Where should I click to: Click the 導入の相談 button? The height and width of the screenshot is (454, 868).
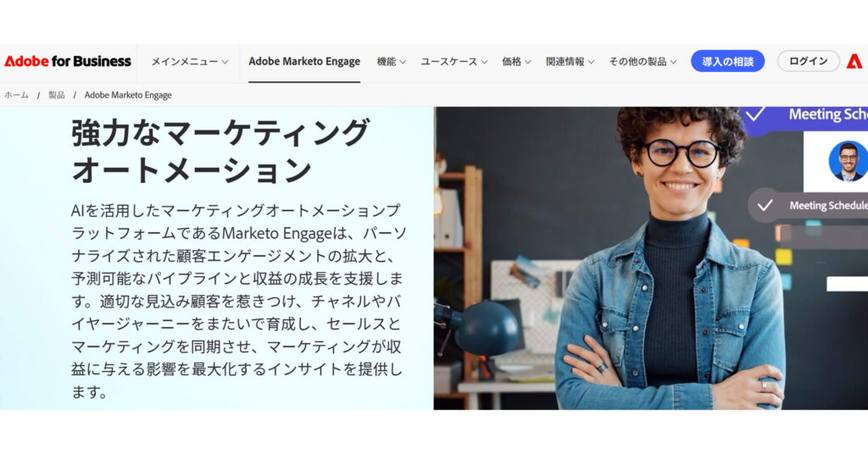(x=727, y=61)
